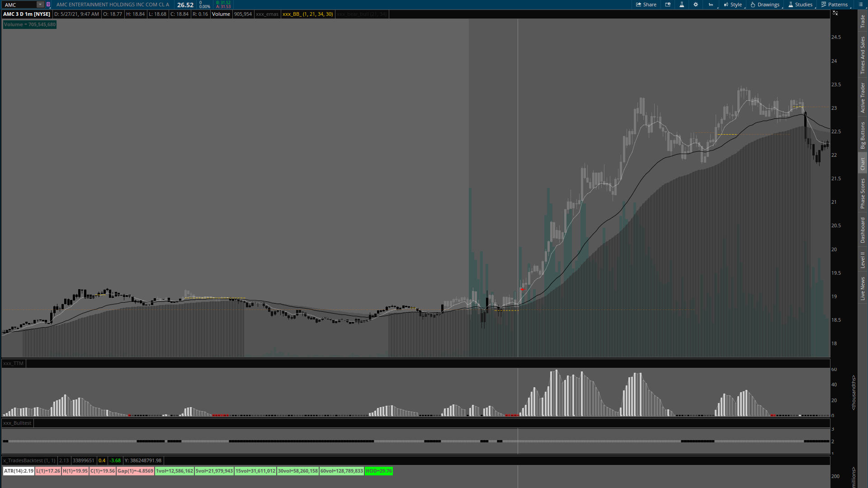Expand the AMC symbol dropdown arrow

(x=40, y=5)
